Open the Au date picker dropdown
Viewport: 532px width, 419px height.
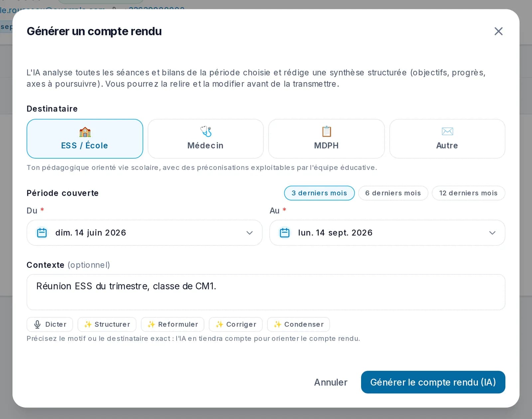tap(387, 233)
